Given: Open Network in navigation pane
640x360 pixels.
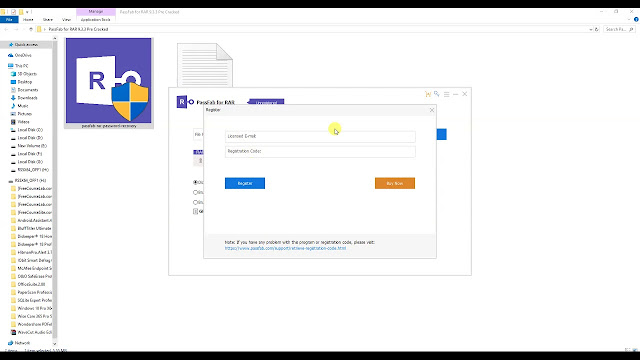Looking at the screenshot, I should coord(22,343).
